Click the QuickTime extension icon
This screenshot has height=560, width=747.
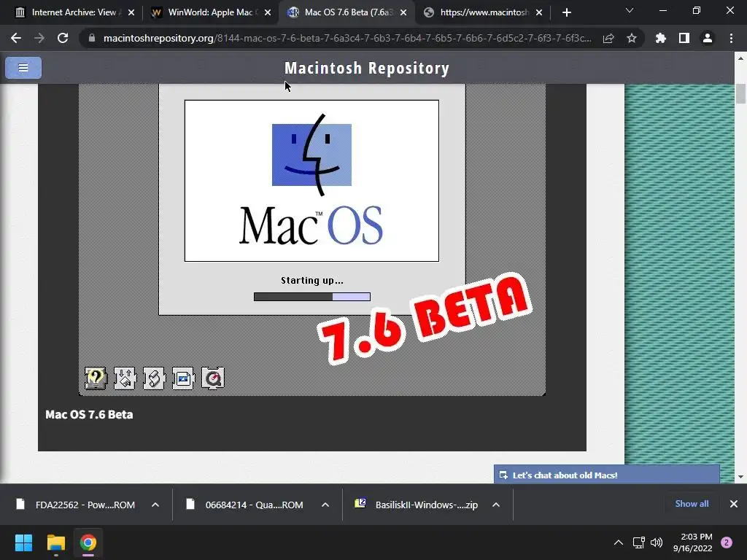click(x=212, y=378)
